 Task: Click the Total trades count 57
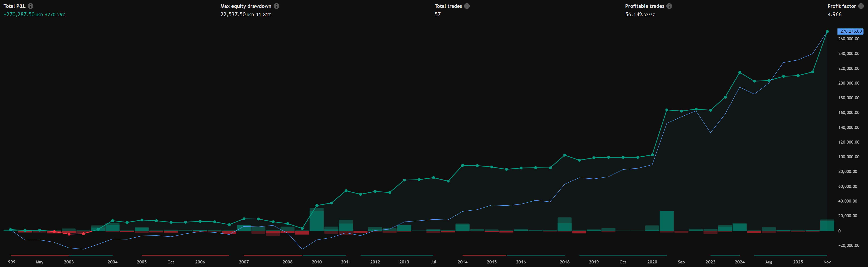click(437, 14)
